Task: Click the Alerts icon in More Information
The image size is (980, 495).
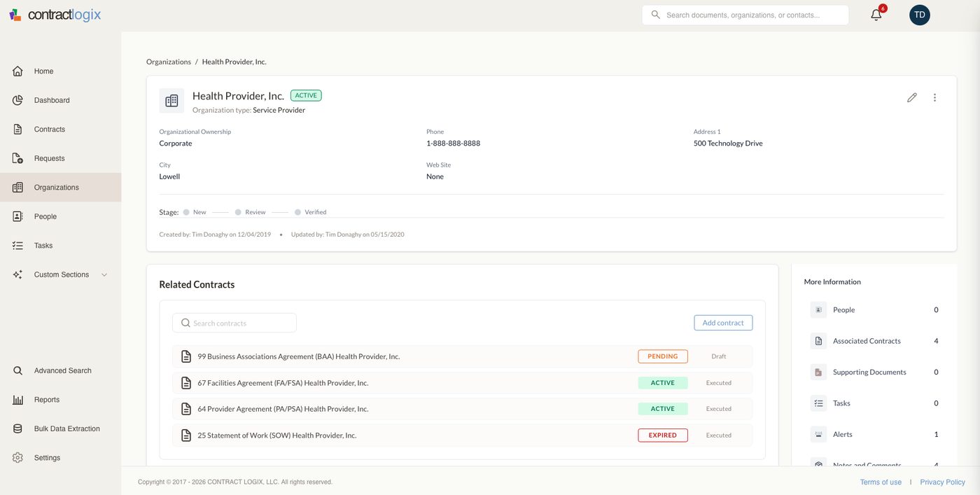Action: 818,434
